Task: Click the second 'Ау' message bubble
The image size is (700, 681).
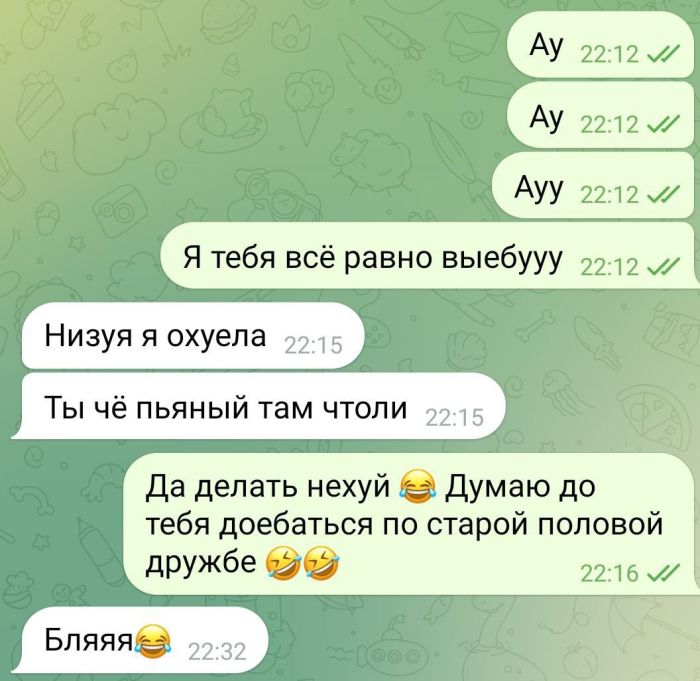Action: pos(601,115)
